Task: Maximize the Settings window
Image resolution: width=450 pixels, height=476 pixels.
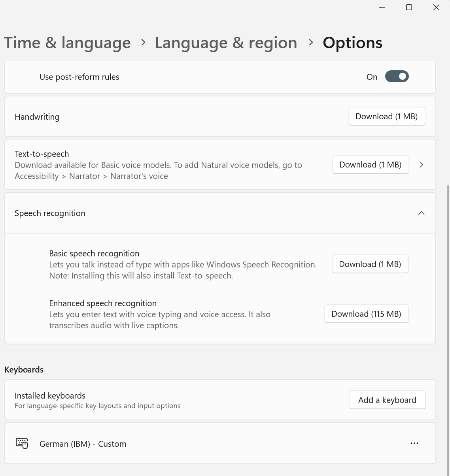Action: pyautogui.click(x=409, y=8)
